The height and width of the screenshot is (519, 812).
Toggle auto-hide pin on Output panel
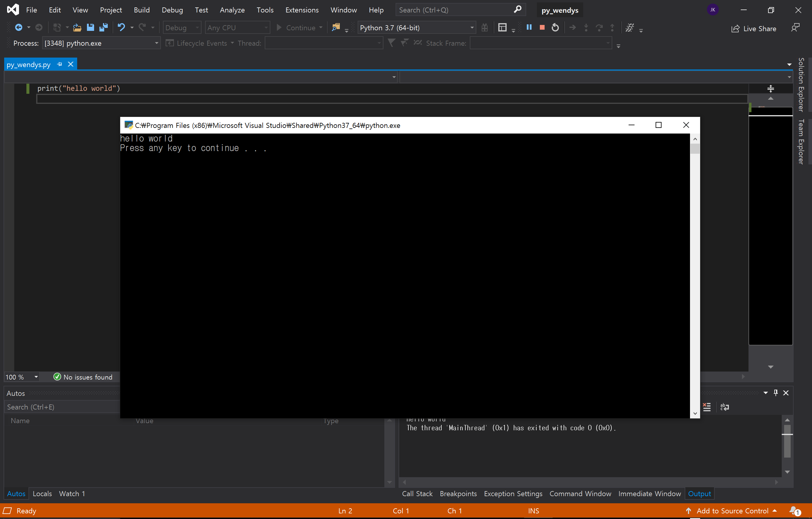point(775,393)
